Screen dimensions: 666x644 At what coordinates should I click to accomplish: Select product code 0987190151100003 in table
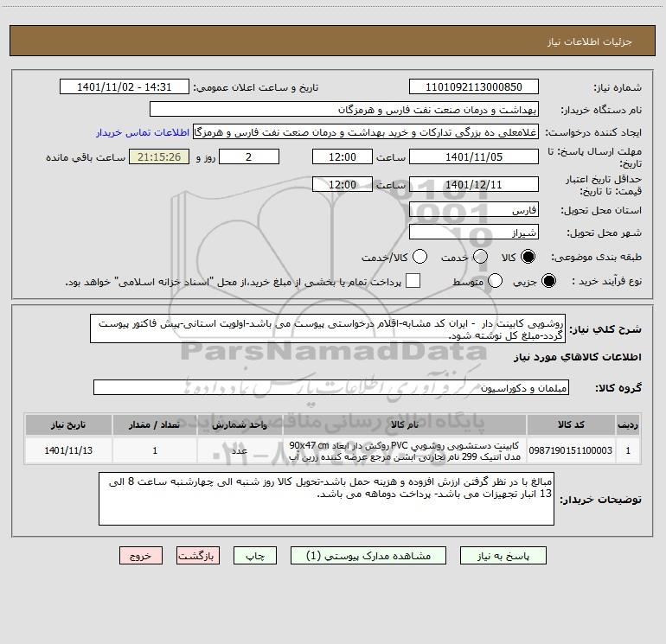571,450
